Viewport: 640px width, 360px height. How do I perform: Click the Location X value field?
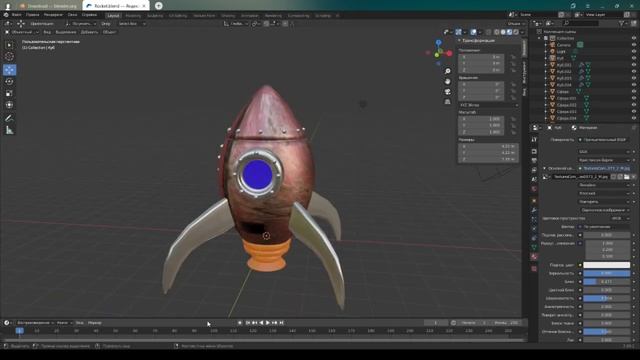(481, 57)
